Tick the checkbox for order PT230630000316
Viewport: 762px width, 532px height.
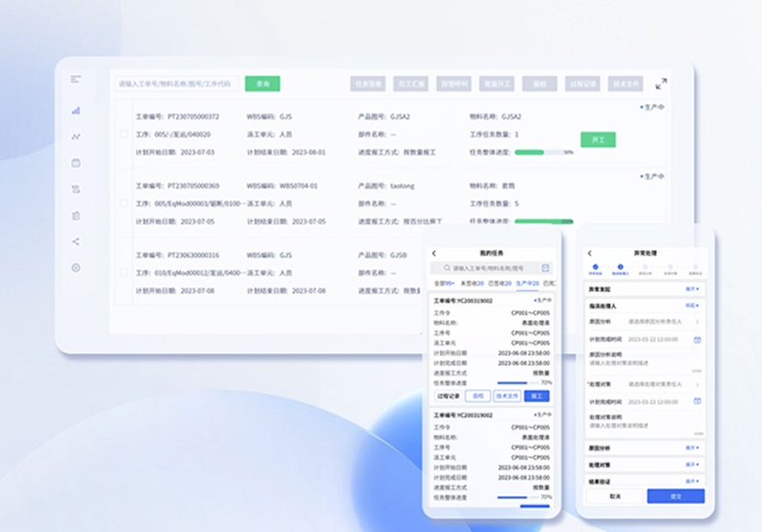[124, 273]
